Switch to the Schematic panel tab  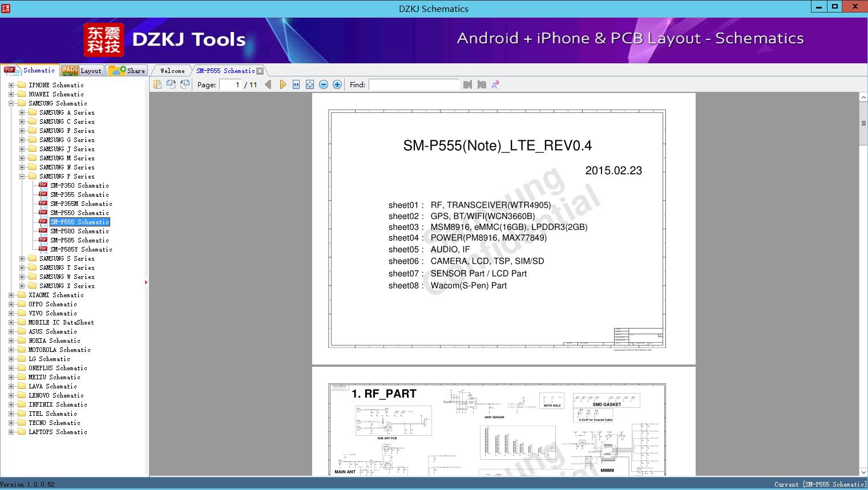click(x=30, y=70)
